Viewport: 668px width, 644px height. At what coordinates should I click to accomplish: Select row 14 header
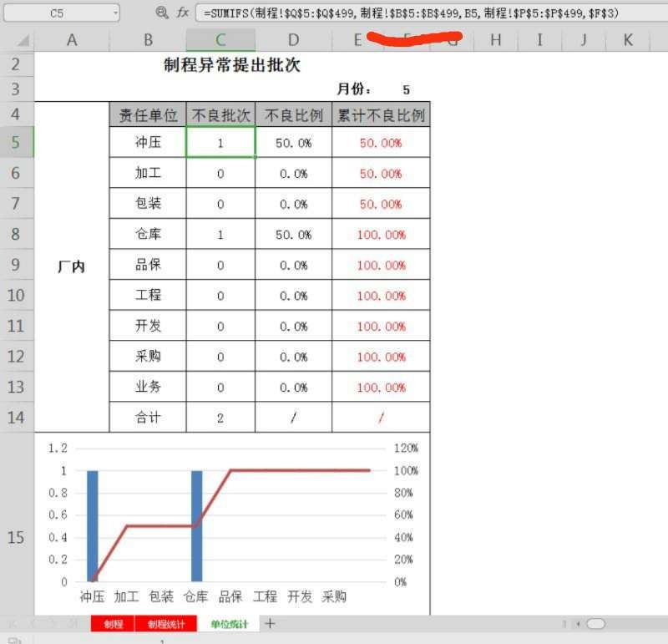[x=16, y=418]
